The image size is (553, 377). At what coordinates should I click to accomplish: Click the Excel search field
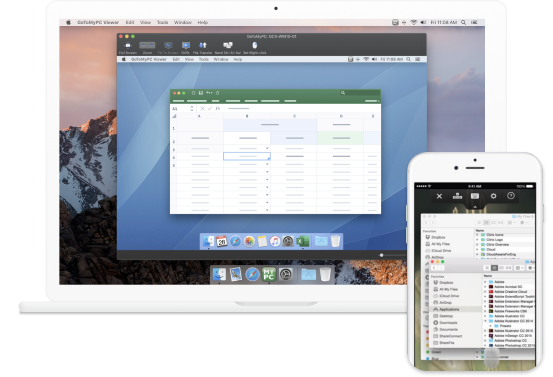[x=359, y=93]
